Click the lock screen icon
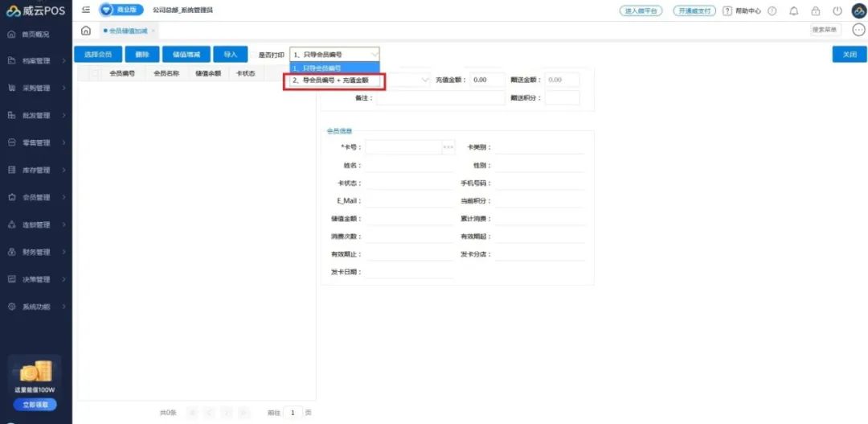The width and height of the screenshot is (868, 424). [x=816, y=11]
